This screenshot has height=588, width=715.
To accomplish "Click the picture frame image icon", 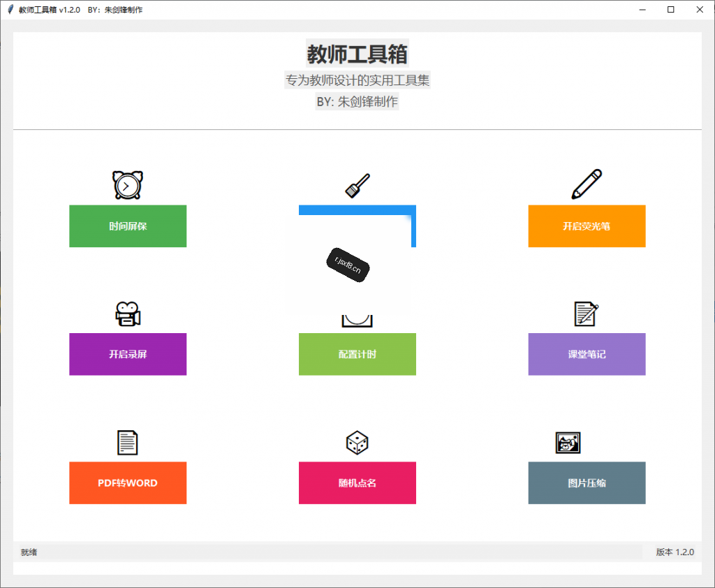I will click(568, 443).
